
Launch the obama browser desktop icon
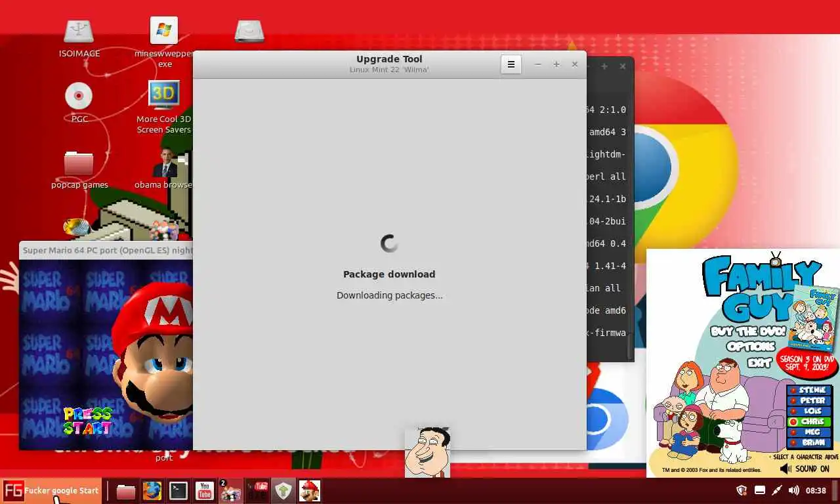click(164, 168)
